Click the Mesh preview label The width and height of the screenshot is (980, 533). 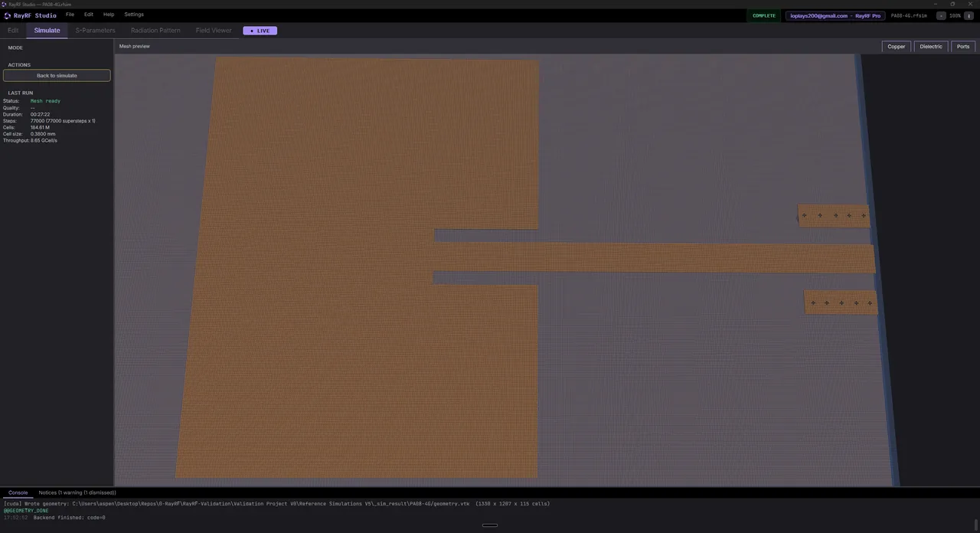134,46
